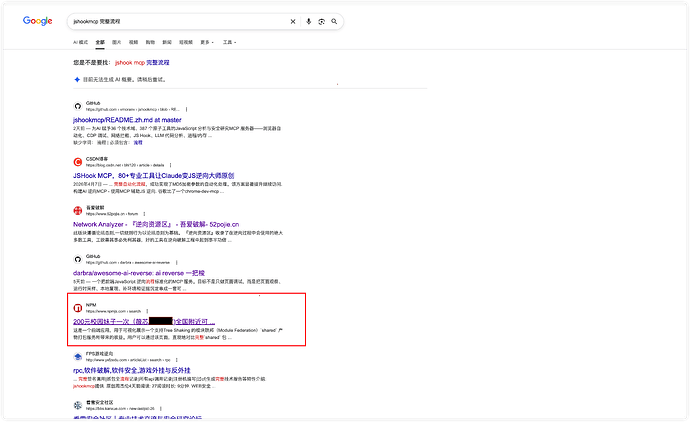
Task: Click the NPM result favicon
Action: 78,308
